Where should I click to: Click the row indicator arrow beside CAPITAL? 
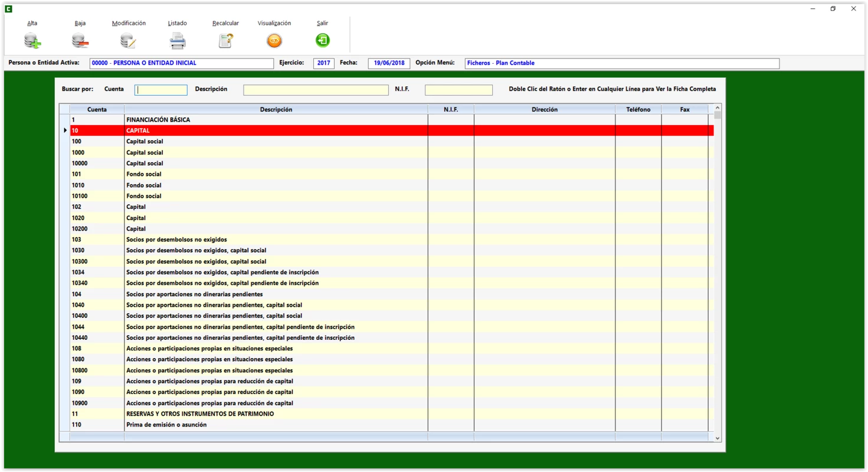pyautogui.click(x=65, y=130)
